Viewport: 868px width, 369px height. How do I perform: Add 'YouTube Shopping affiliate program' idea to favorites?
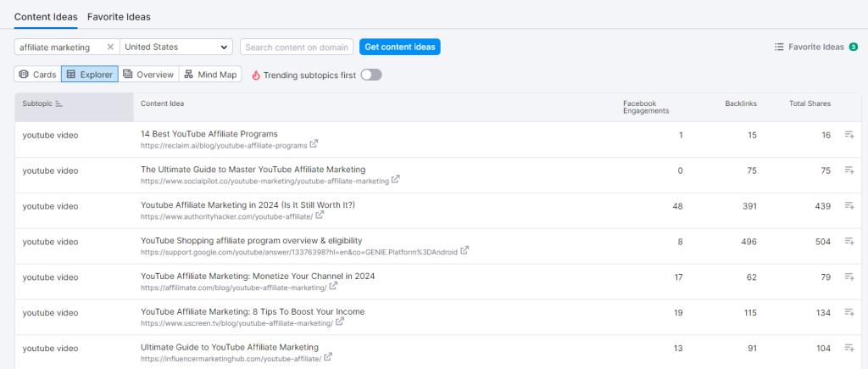(849, 241)
